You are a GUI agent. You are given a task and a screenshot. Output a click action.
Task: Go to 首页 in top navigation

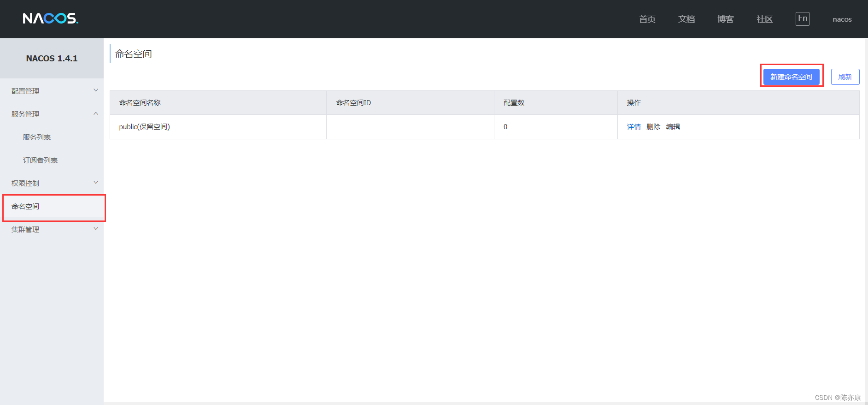click(647, 19)
